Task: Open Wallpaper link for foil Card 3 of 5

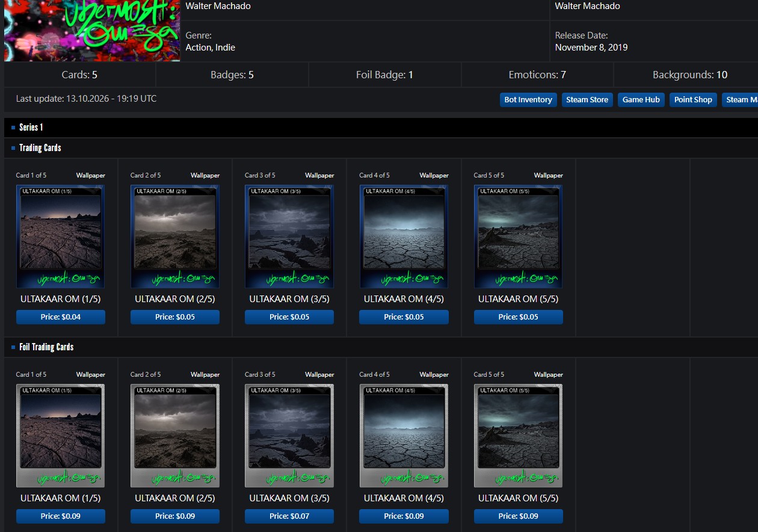Action: (x=319, y=375)
